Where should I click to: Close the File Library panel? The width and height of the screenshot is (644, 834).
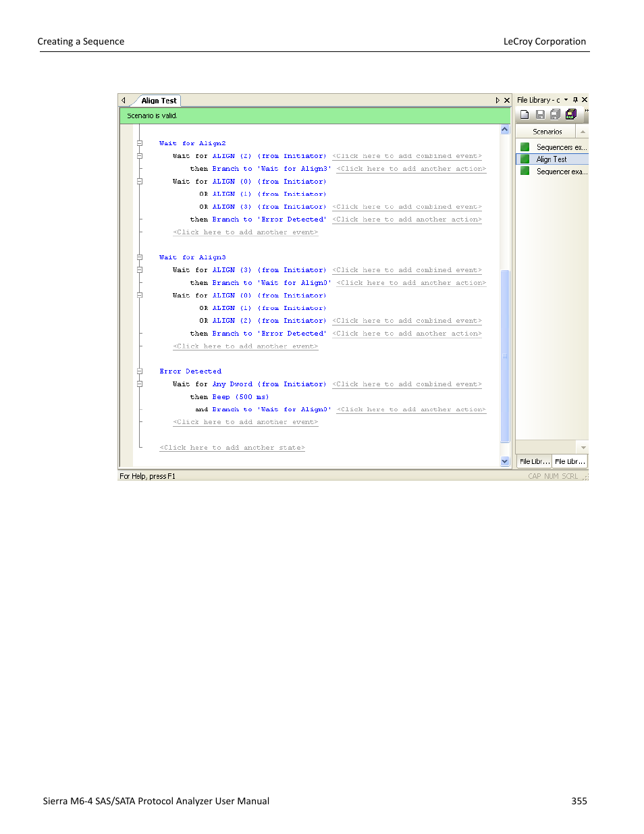(585, 100)
